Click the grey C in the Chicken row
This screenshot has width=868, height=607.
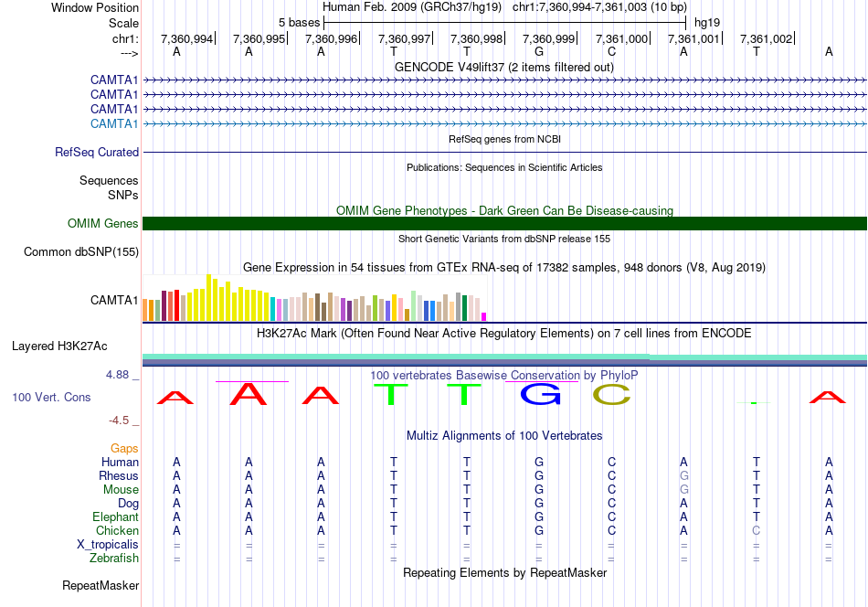[x=757, y=530]
